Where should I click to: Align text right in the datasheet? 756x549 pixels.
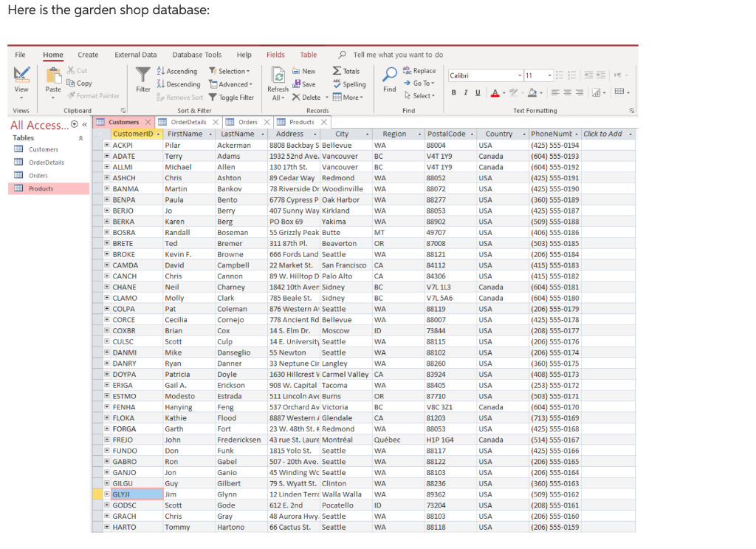click(x=580, y=92)
